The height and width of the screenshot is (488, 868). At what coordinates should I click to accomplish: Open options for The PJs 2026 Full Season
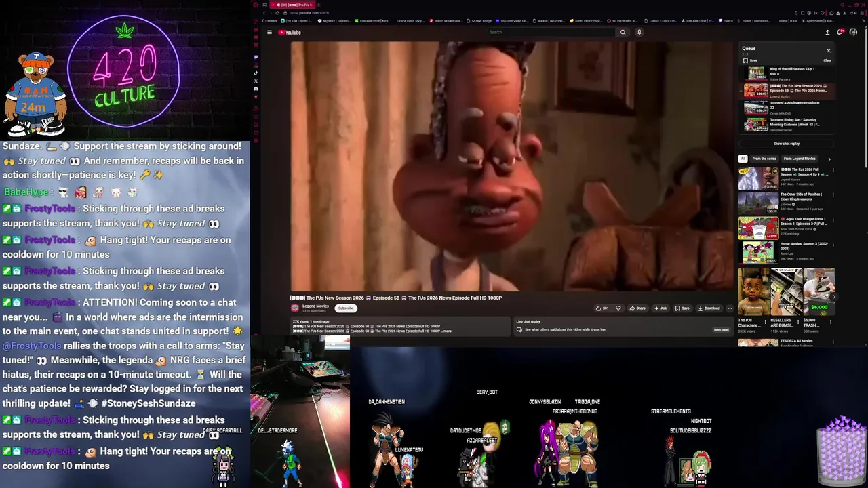833,170
